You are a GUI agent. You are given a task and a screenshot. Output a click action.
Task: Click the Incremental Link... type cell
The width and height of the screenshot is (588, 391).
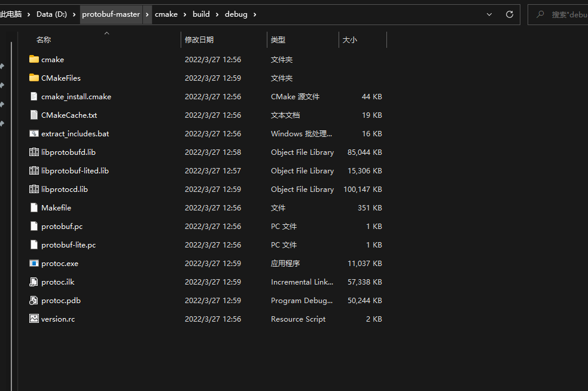coord(302,282)
